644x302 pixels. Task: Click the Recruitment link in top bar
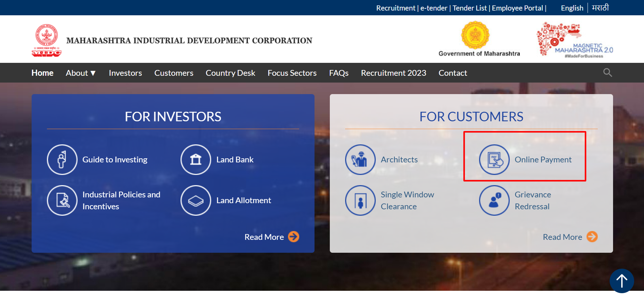396,8
